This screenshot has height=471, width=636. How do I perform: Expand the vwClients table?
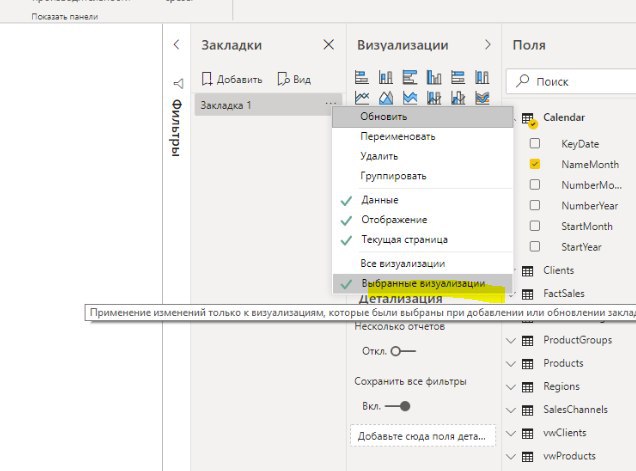tap(511, 433)
